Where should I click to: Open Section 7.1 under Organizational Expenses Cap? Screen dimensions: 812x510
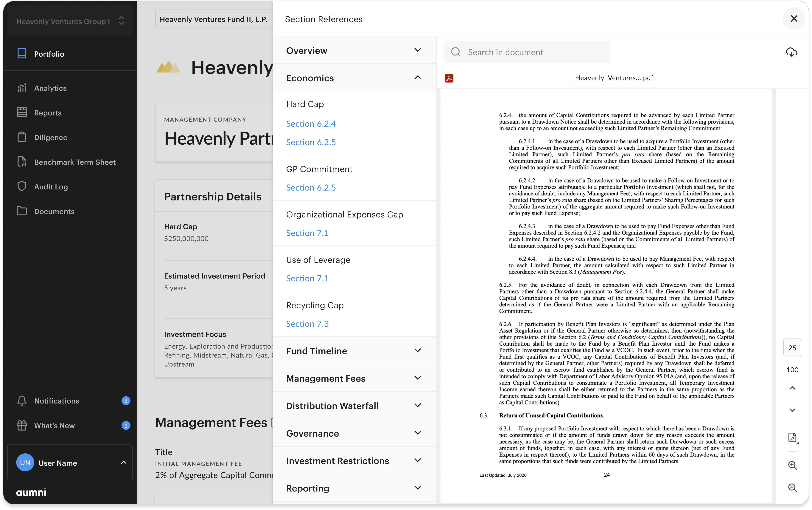307,233
